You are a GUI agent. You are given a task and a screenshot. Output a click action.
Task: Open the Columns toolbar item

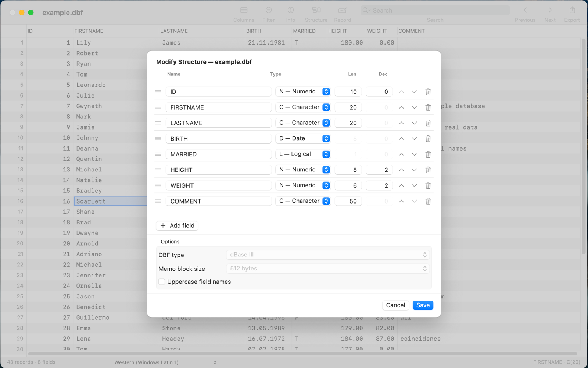click(244, 14)
